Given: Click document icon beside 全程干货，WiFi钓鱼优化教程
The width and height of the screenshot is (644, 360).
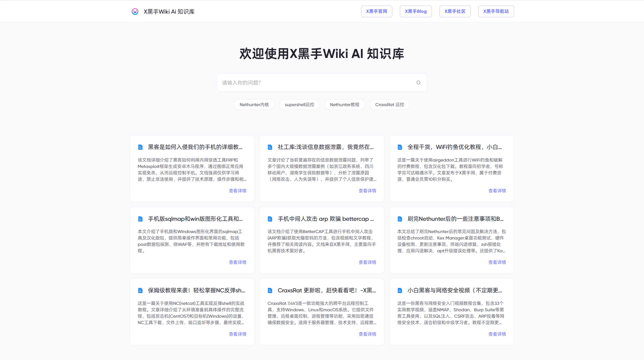Looking at the screenshot, I should click(400, 147).
